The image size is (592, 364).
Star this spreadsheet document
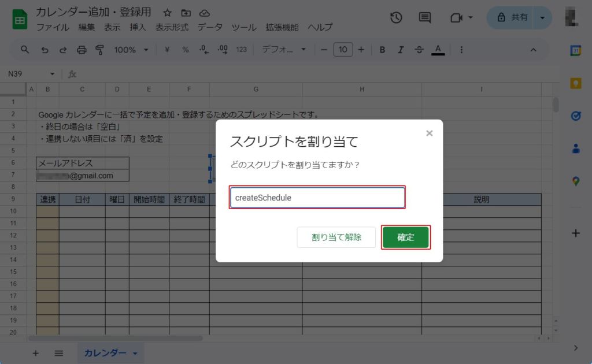(x=167, y=13)
